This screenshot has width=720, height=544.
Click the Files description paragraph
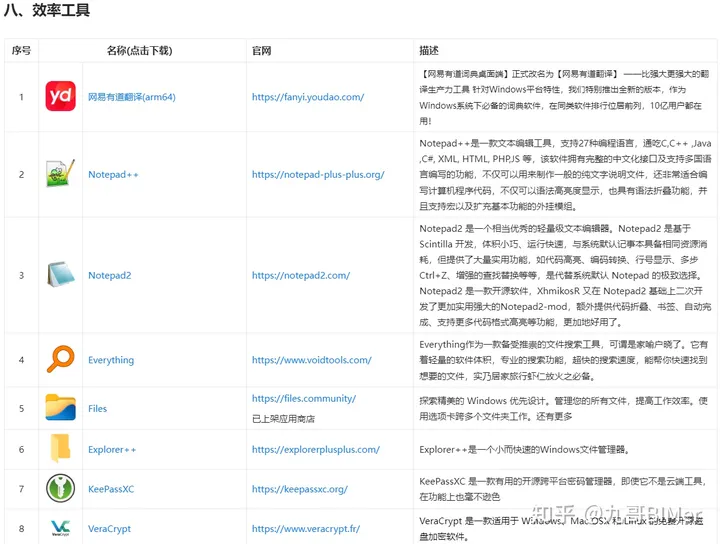563,409
